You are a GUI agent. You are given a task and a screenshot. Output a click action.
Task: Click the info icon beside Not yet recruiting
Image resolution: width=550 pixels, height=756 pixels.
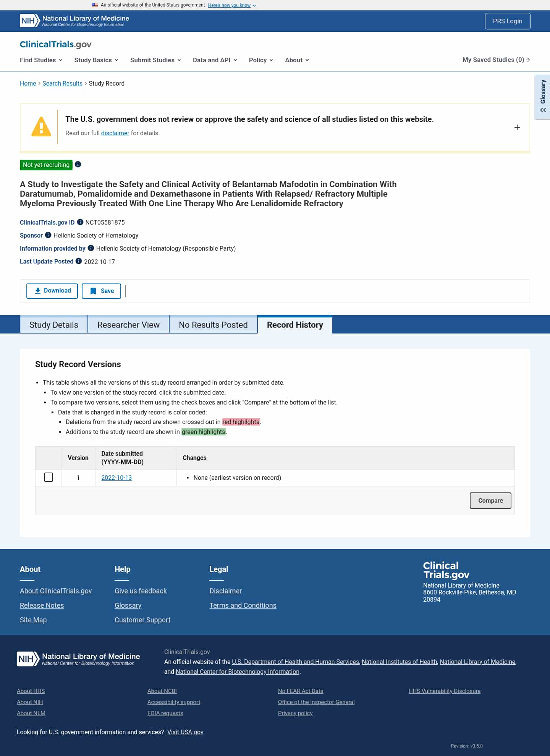pos(78,164)
